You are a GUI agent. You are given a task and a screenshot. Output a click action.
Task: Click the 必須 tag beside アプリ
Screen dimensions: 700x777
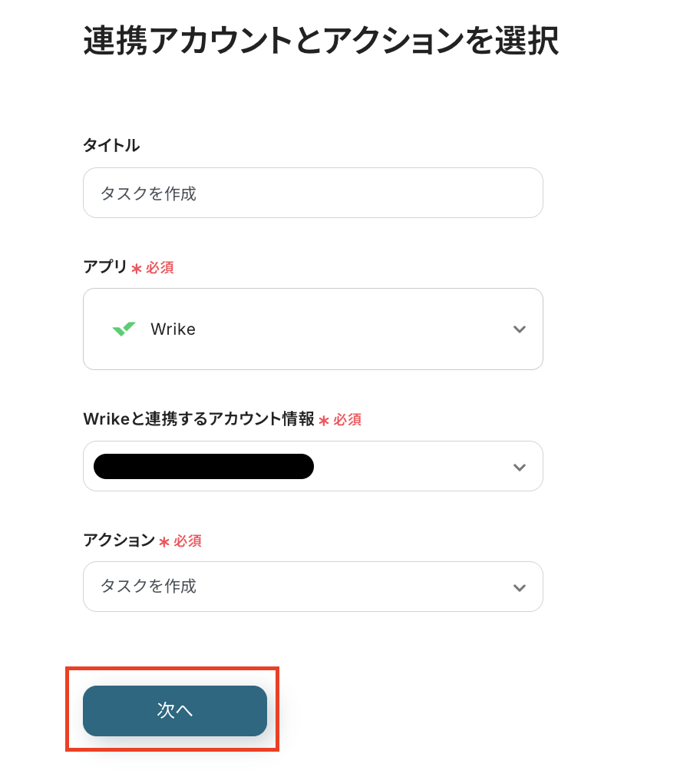click(160, 268)
